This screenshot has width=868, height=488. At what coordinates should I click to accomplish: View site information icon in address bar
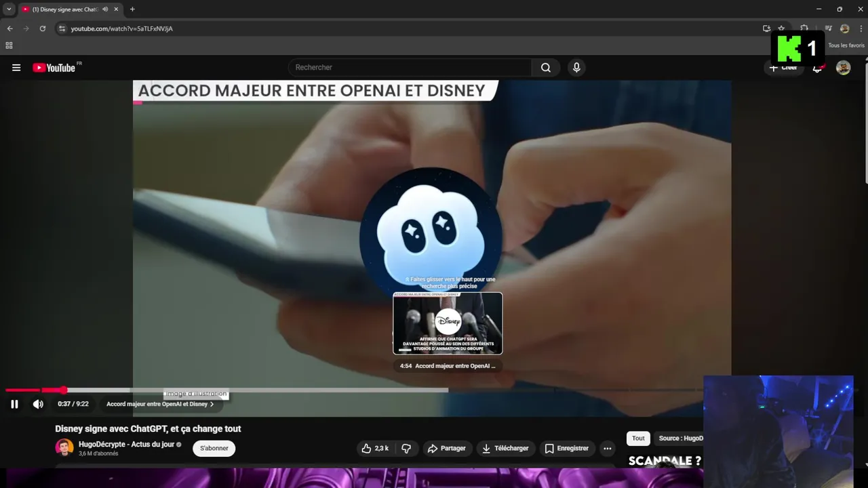click(x=62, y=28)
